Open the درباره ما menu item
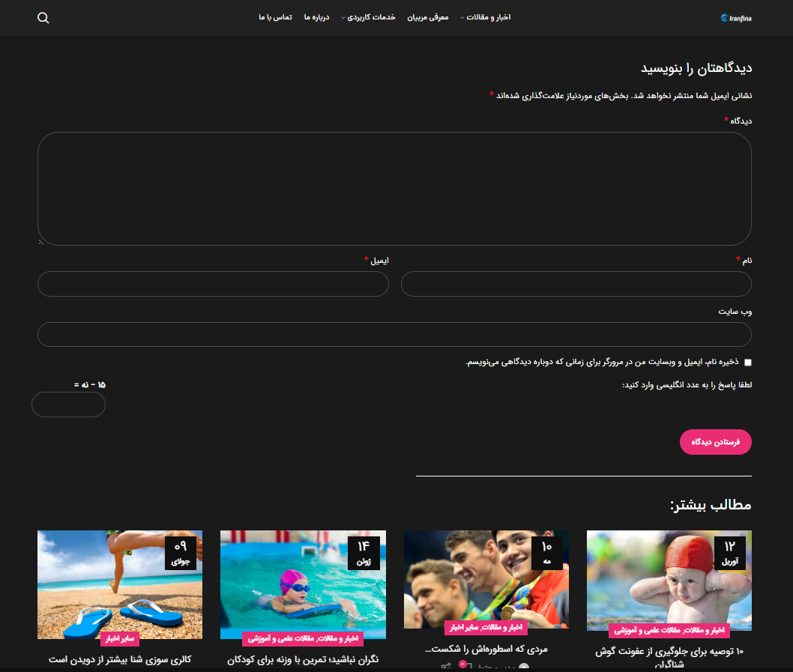793x672 pixels. 316,17
